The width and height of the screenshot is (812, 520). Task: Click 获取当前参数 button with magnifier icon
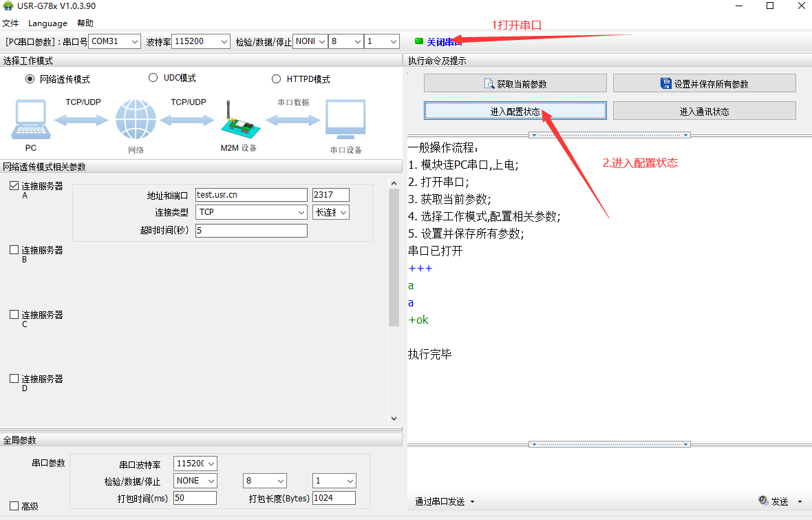click(515, 83)
